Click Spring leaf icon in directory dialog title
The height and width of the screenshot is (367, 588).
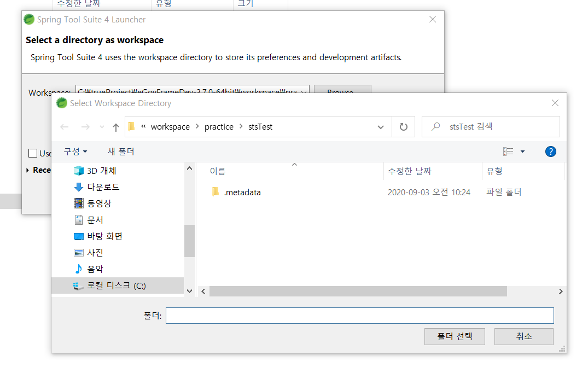pyautogui.click(x=62, y=103)
